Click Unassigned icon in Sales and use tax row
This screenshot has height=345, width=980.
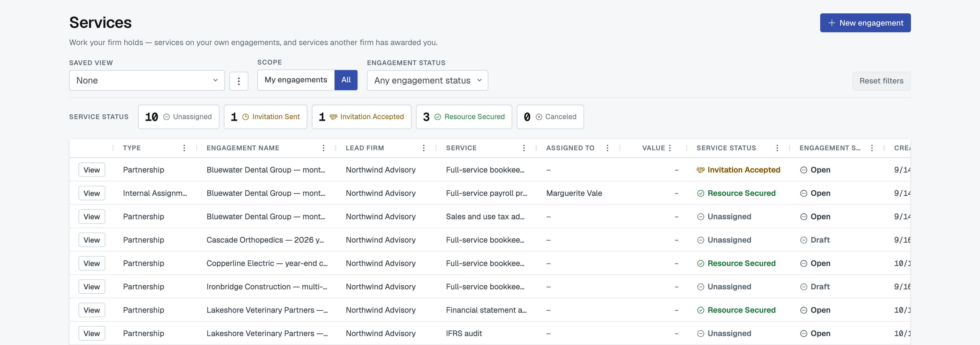(700, 217)
